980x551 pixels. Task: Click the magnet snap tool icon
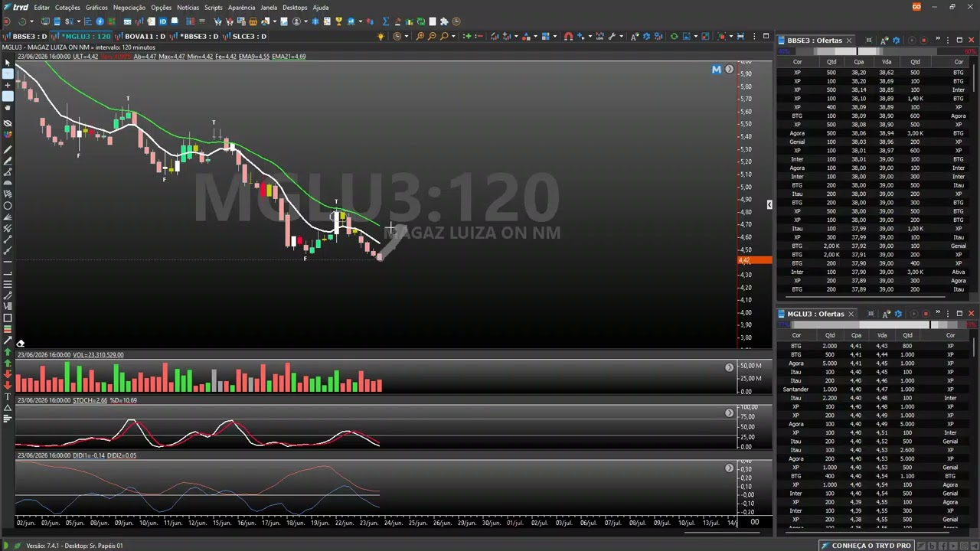[568, 36]
